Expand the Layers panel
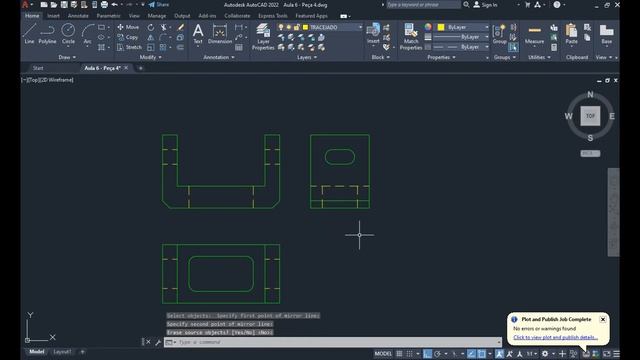Screen dimensions: 640x360 click(x=307, y=58)
